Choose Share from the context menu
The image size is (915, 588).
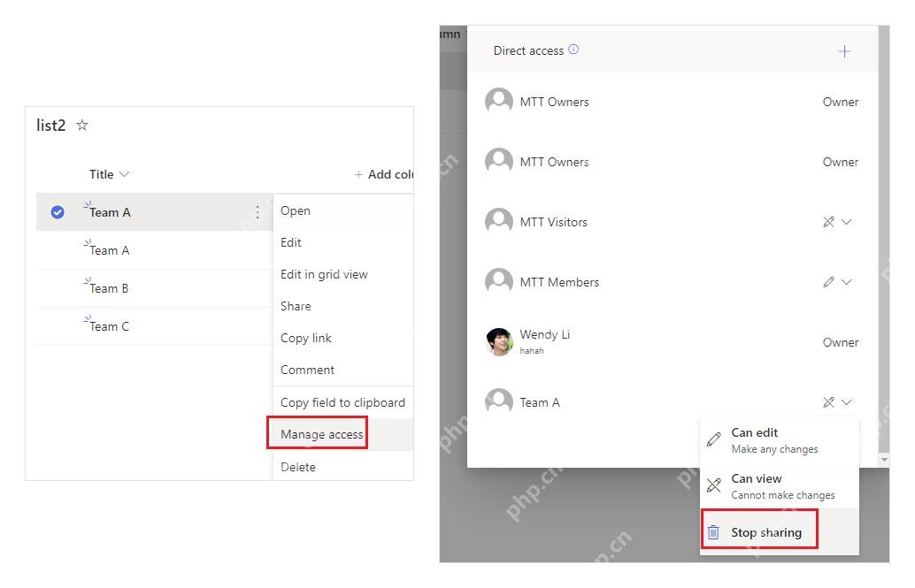coord(343,306)
